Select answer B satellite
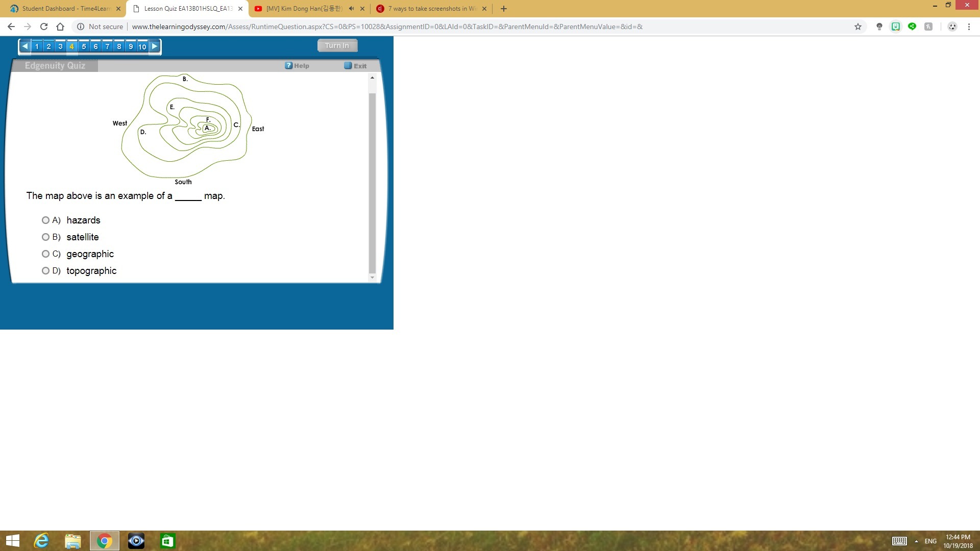Screen dimensions: 980x551 (x=45, y=237)
